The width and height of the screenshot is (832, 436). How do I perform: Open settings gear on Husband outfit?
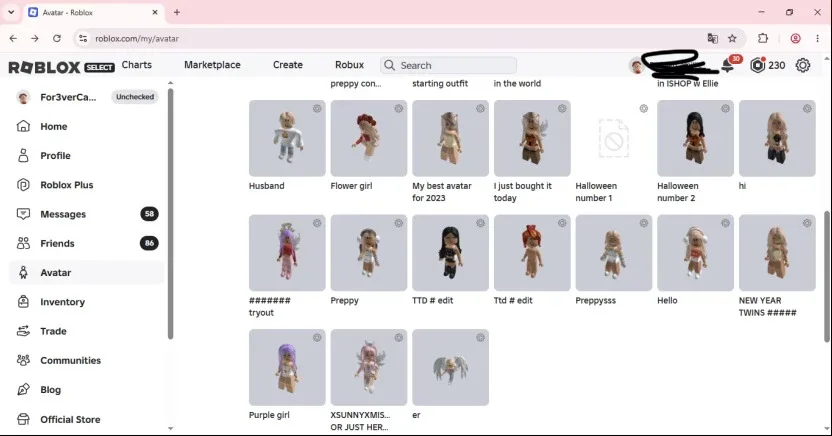coord(317,109)
